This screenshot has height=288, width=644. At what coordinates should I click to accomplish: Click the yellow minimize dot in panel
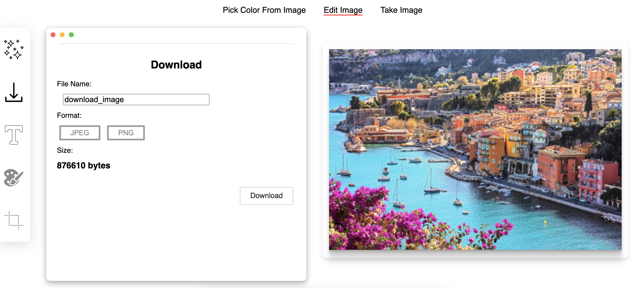pos(62,35)
